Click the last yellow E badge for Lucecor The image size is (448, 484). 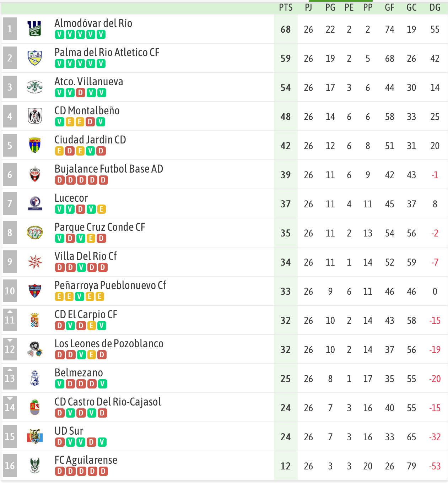tap(101, 209)
